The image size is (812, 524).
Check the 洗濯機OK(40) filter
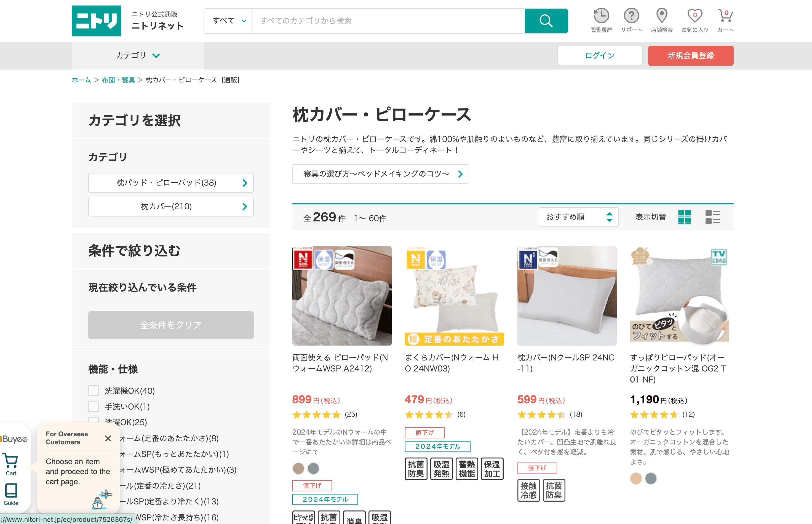click(x=94, y=391)
